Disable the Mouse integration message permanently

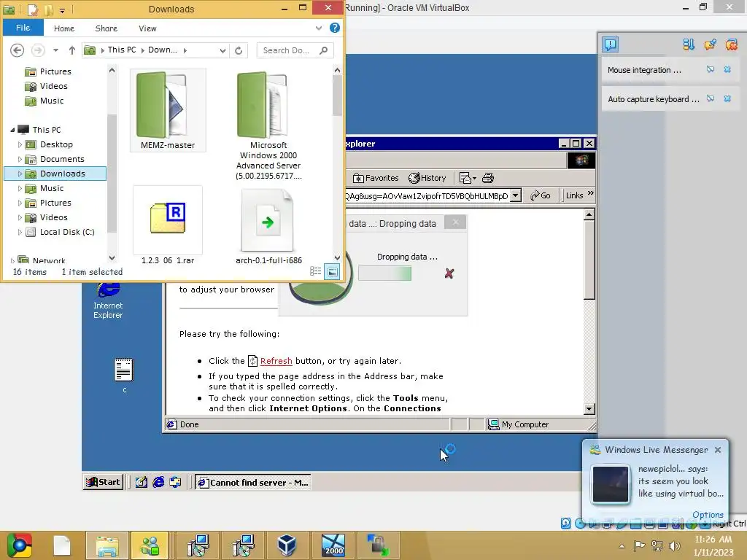click(x=711, y=69)
